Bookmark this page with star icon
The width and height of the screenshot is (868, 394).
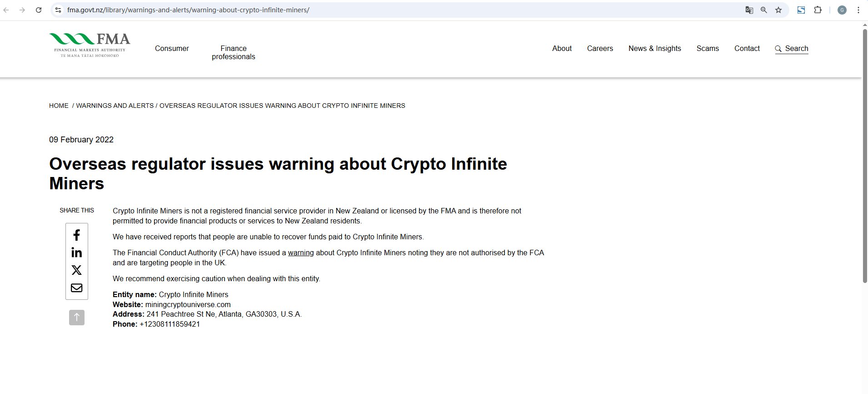pyautogui.click(x=778, y=10)
